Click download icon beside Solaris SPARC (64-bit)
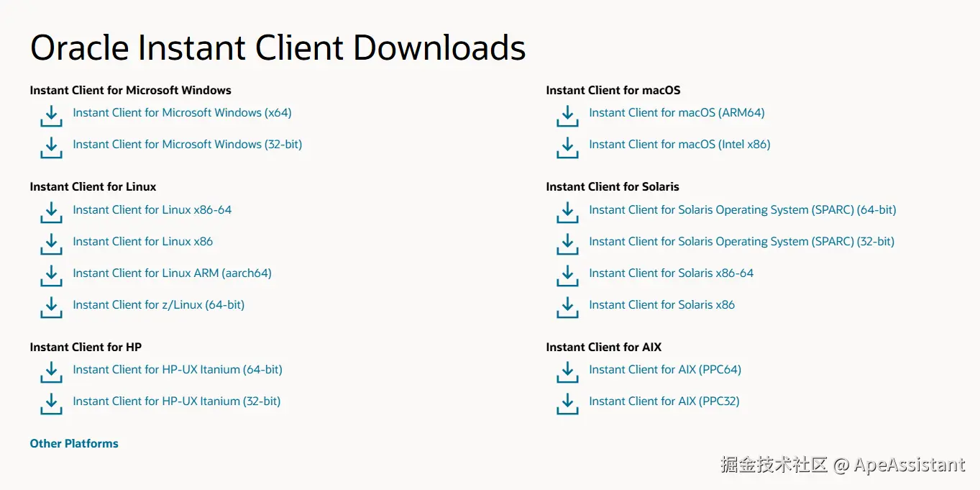 pos(567,213)
